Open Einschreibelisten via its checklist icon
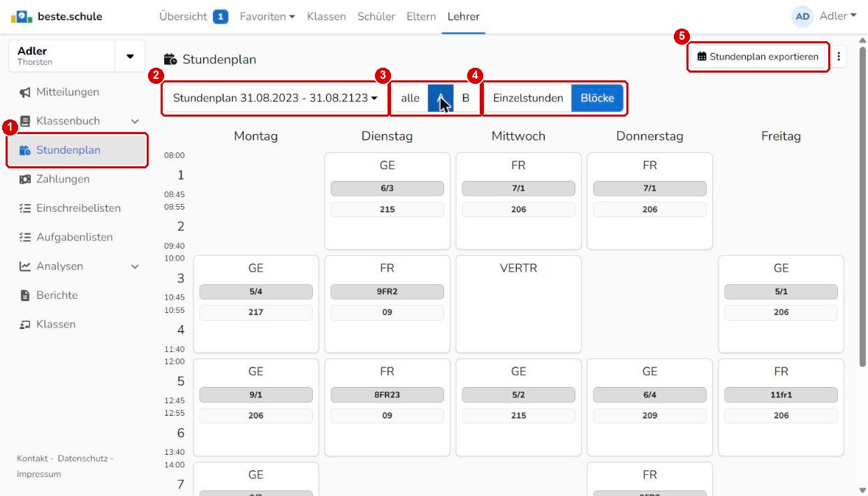Screen dimensions: 868x496 pos(25,208)
